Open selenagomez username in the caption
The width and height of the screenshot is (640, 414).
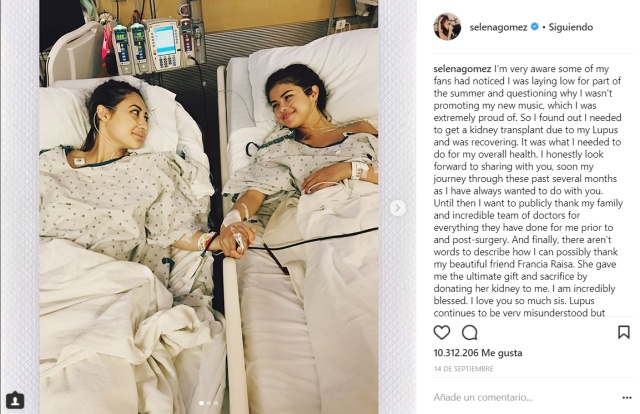pyautogui.click(x=462, y=69)
